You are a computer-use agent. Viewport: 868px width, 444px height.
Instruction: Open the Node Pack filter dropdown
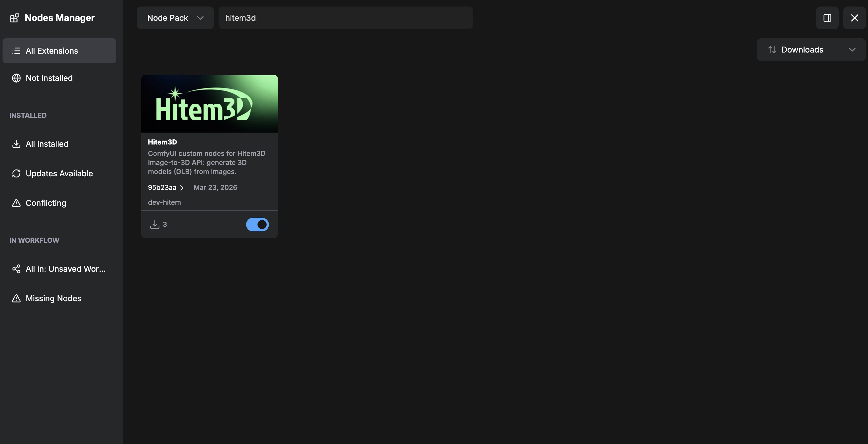[x=175, y=18]
